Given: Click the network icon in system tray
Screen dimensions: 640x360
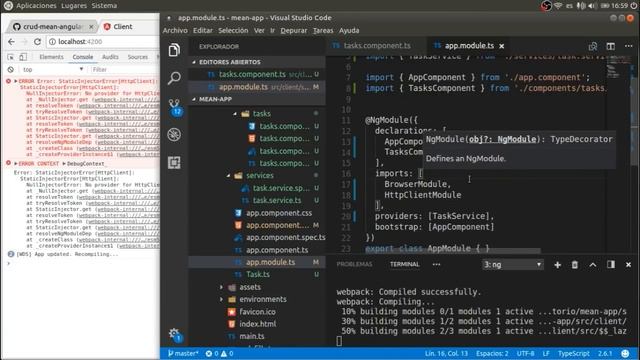Looking at the screenshot, I should (x=558, y=6).
